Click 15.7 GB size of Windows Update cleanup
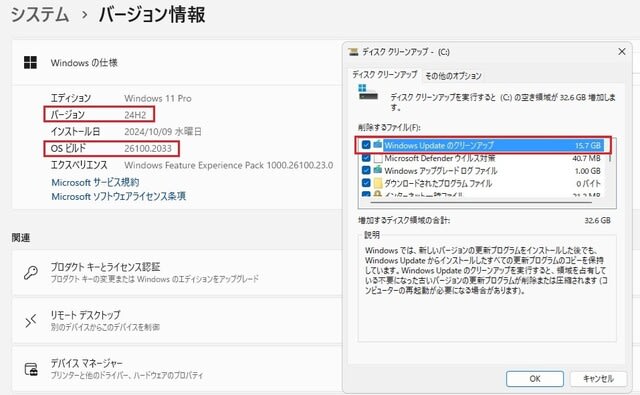Screen dimensions: 640x395 (x=588, y=145)
